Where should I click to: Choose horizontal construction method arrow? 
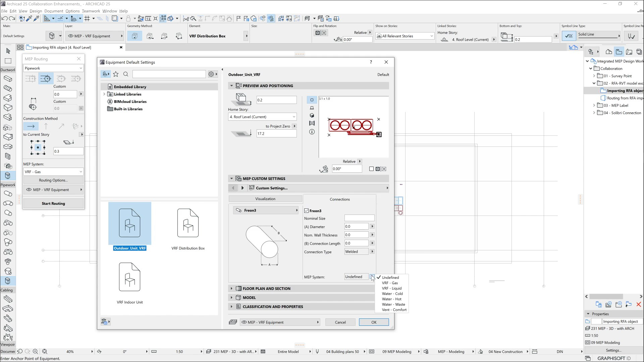[x=31, y=126]
